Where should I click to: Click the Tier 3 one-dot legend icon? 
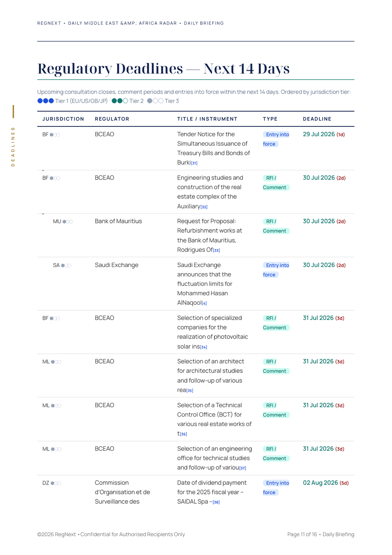pos(155,101)
